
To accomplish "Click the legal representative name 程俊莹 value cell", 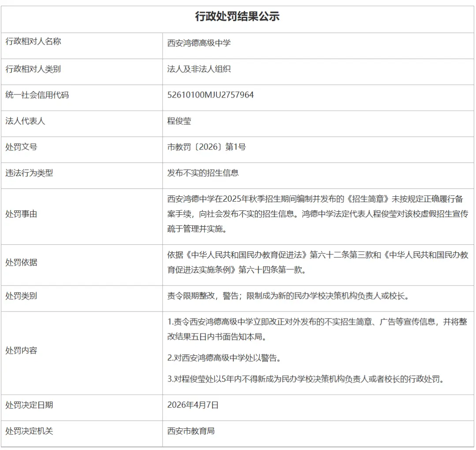I will [179, 121].
